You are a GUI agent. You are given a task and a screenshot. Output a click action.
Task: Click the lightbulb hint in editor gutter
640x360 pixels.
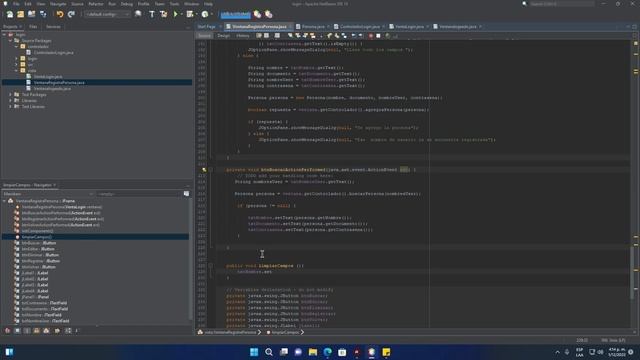204,169
